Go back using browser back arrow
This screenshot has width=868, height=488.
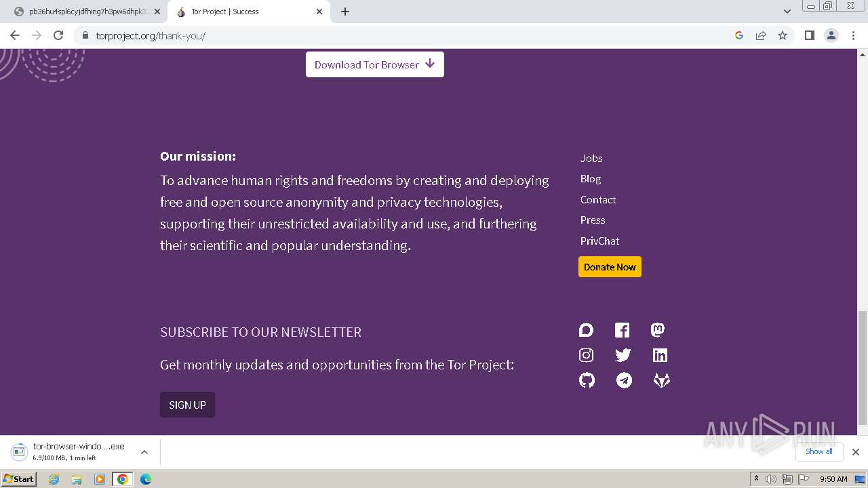coord(15,35)
